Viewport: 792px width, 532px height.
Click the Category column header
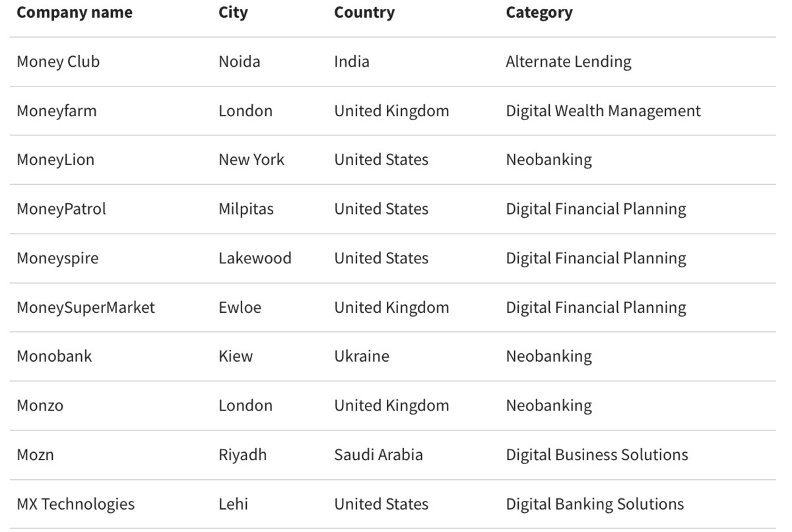(x=539, y=13)
